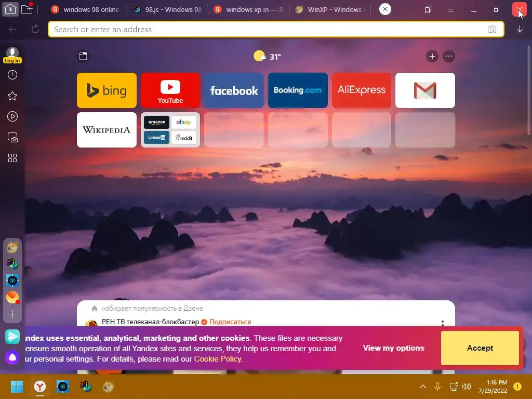532x399 pixels.
Task: Add a new tableau site with plus button
Action: [x=432, y=56]
